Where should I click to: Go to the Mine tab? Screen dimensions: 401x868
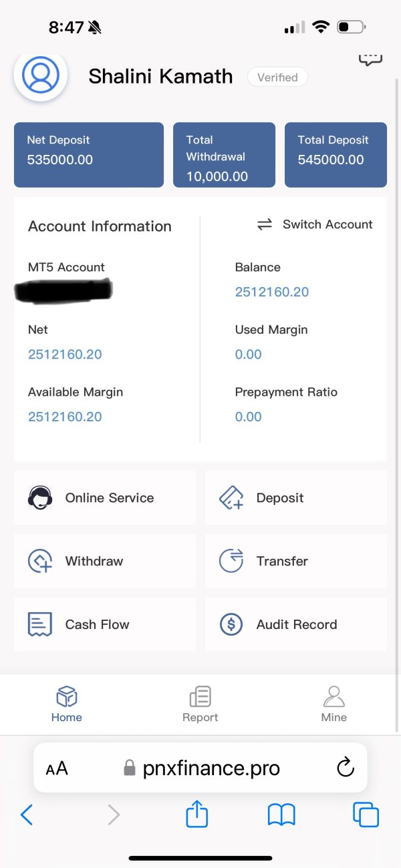pyautogui.click(x=334, y=704)
